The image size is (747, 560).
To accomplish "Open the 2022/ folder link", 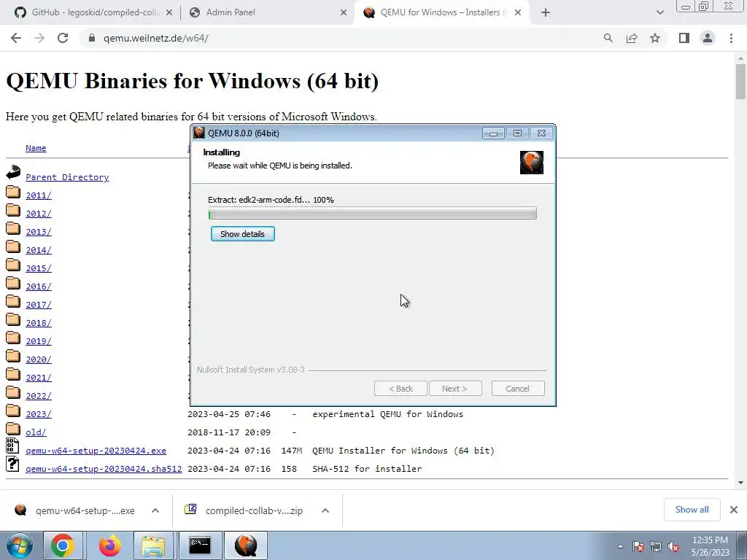I will click(39, 396).
